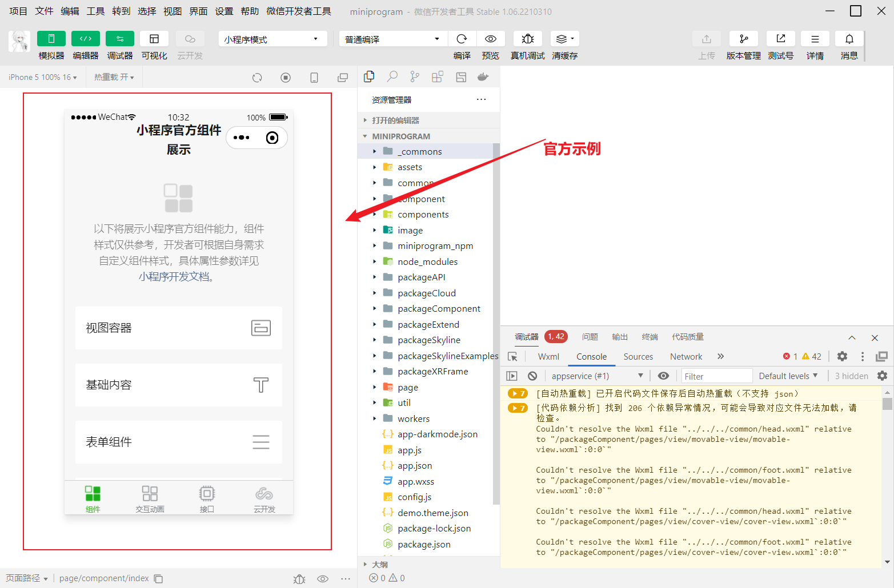Viewport: 894px width, 588px height.
Task: Open project details (详情)
Action: 815,39
